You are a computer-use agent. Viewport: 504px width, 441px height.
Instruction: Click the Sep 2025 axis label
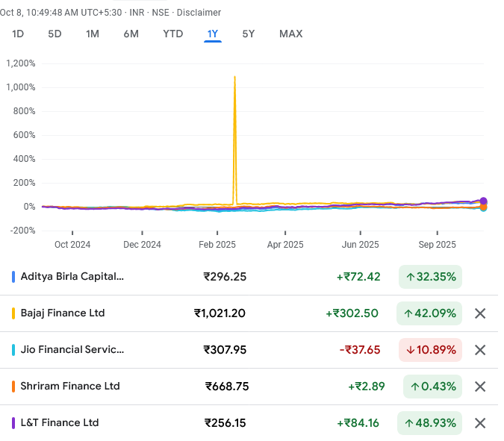(437, 245)
